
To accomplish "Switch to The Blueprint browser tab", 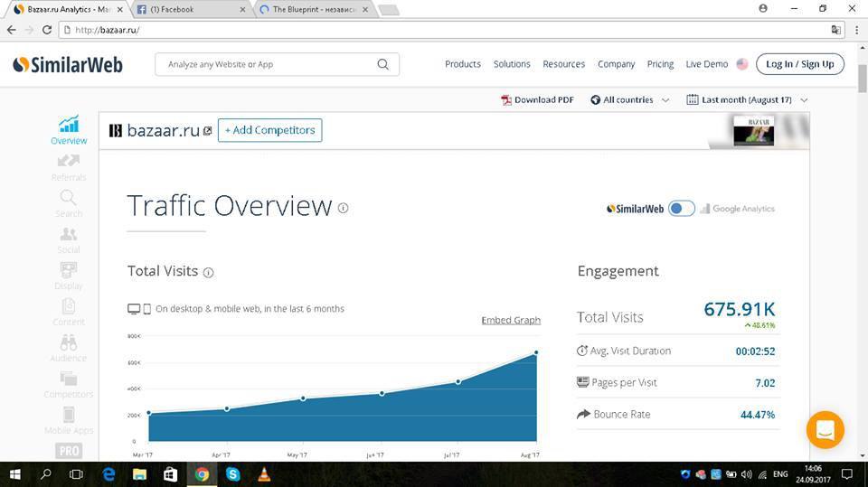I will [314, 9].
